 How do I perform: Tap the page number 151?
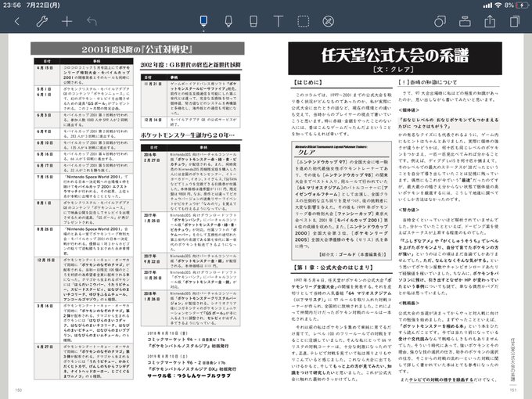tap(512, 390)
